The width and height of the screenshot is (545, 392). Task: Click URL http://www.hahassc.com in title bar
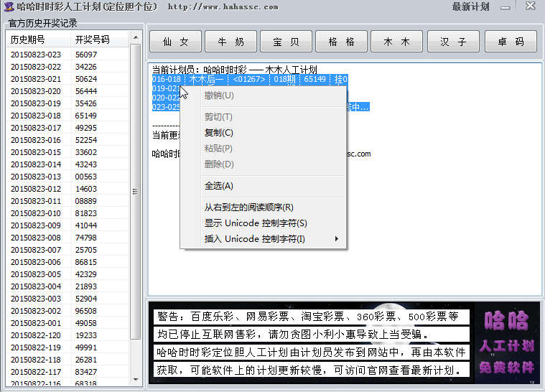[x=223, y=7]
